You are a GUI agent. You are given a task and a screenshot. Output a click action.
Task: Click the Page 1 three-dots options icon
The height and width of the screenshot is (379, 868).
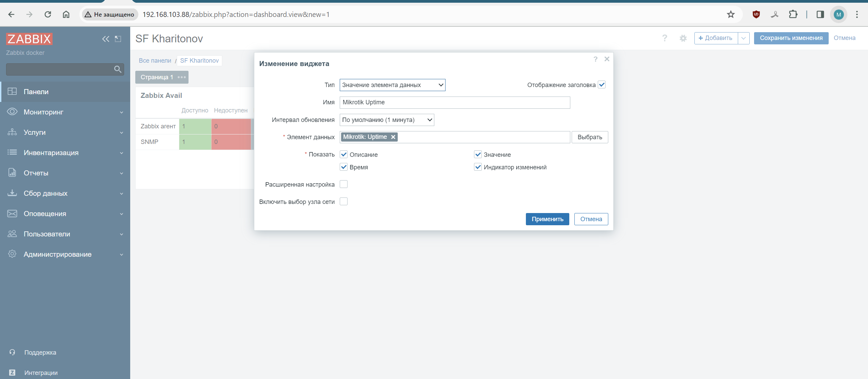182,77
